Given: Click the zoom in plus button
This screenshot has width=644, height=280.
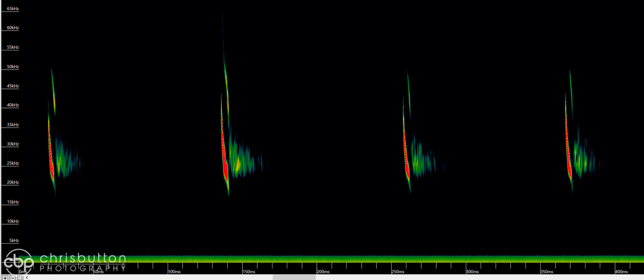Looking at the screenshot, I should 5,278.
